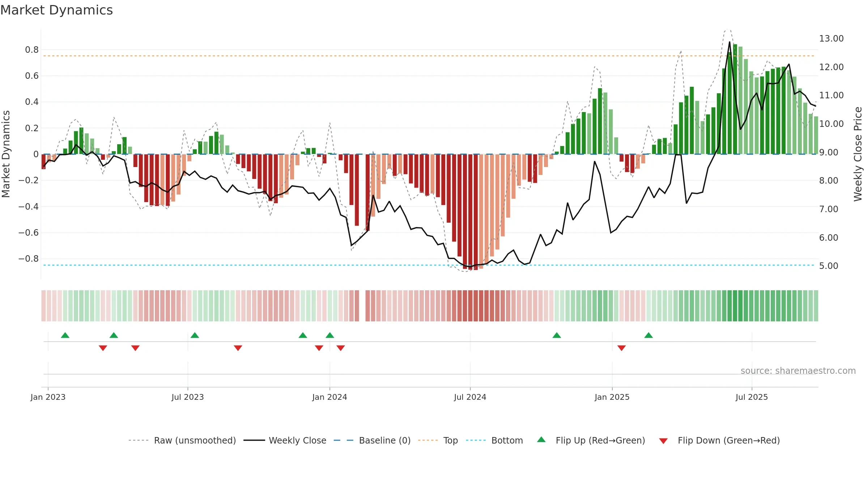Click the Jan 2025 axis label
Viewport: 868px width, 488px height.
tap(612, 397)
